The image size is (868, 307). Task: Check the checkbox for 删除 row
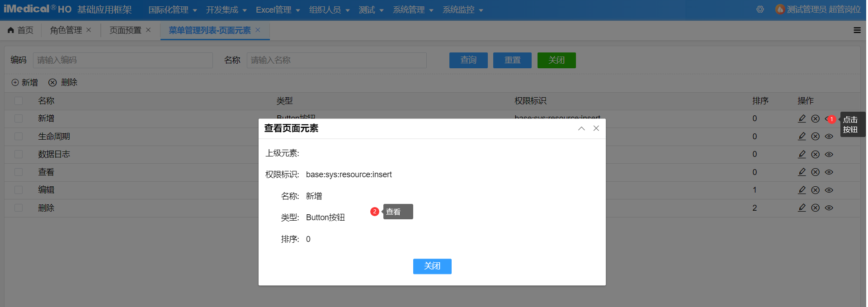(19, 208)
